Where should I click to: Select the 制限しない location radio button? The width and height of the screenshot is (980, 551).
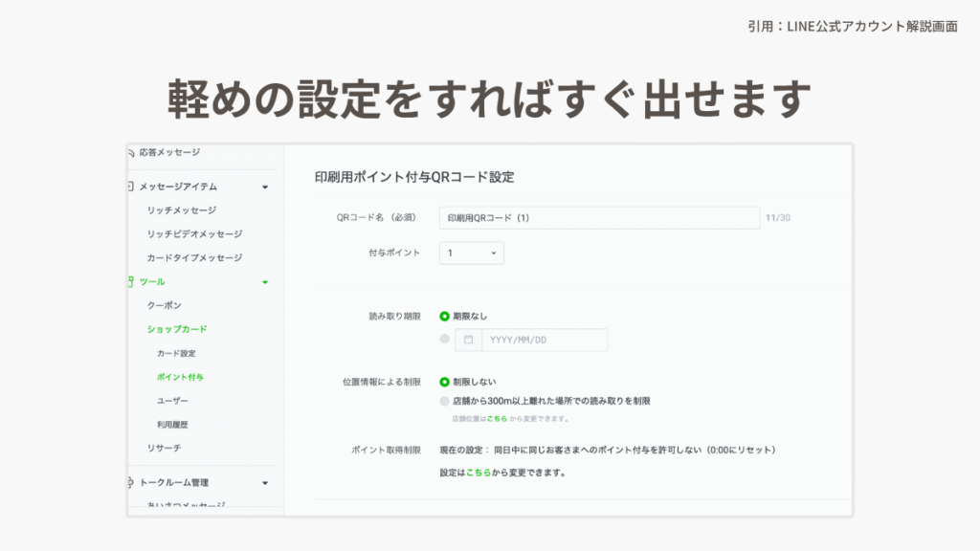click(x=444, y=382)
